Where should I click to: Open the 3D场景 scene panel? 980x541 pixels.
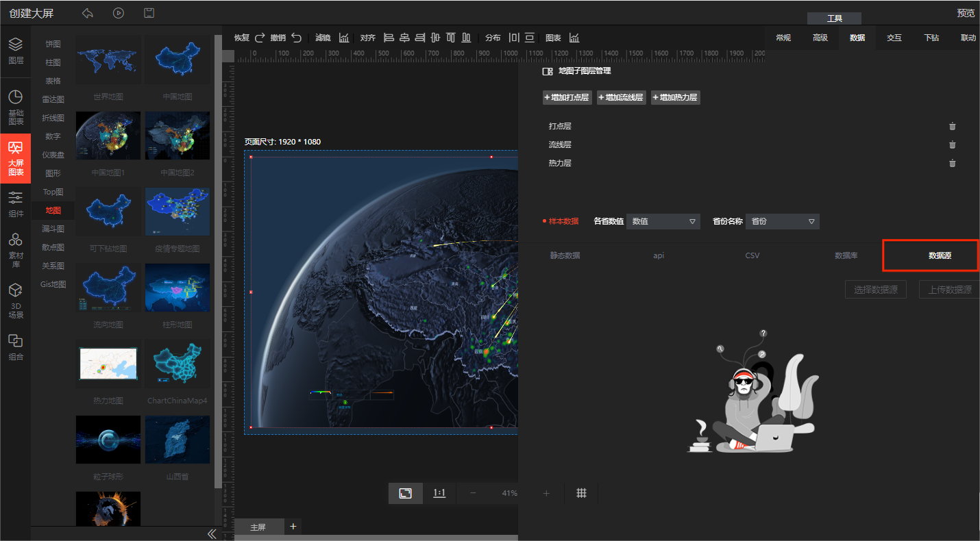[x=16, y=301]
